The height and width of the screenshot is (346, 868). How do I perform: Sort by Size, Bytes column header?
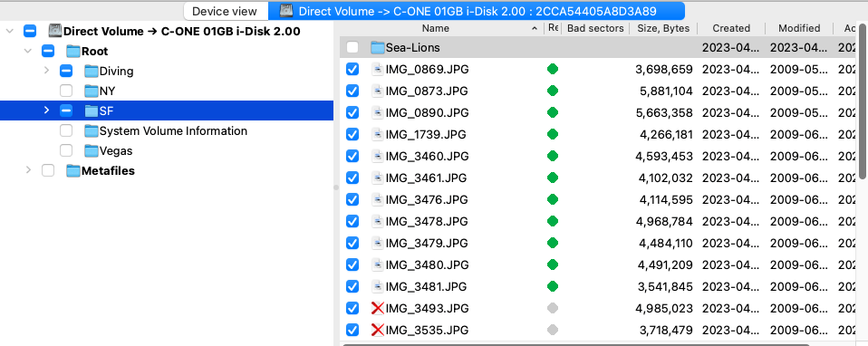(663, 28)
